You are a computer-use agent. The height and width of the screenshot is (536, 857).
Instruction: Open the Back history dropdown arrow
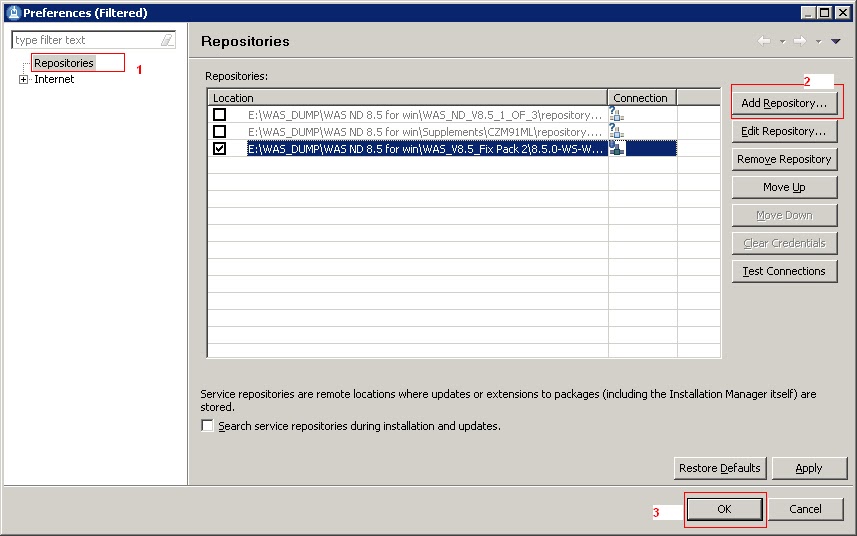click(783, 42)
